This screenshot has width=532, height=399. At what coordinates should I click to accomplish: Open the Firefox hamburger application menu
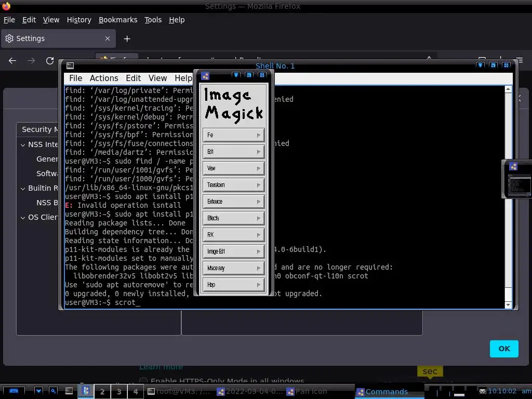click(520, 60)
